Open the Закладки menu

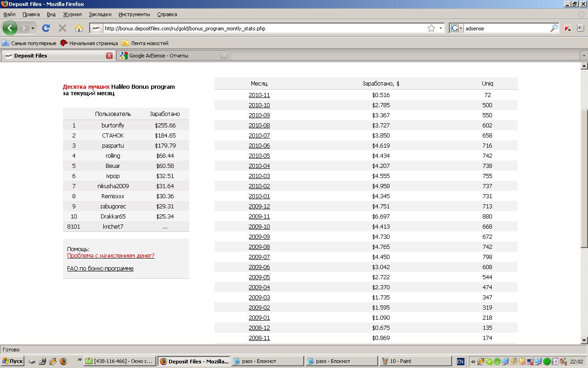(x=100, y=14)
